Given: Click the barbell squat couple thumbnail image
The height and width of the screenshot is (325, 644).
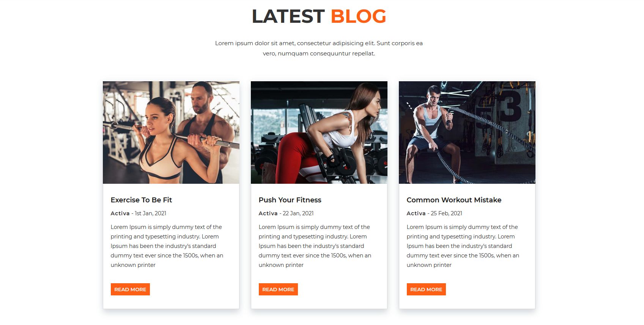Looking at the screenshot, I should pos(171,133).
